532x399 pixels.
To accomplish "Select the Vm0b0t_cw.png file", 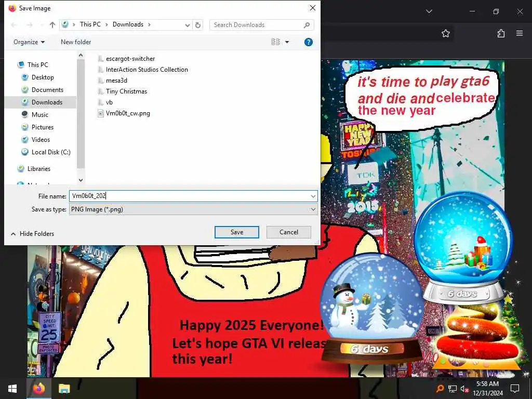I will (128, 113).
